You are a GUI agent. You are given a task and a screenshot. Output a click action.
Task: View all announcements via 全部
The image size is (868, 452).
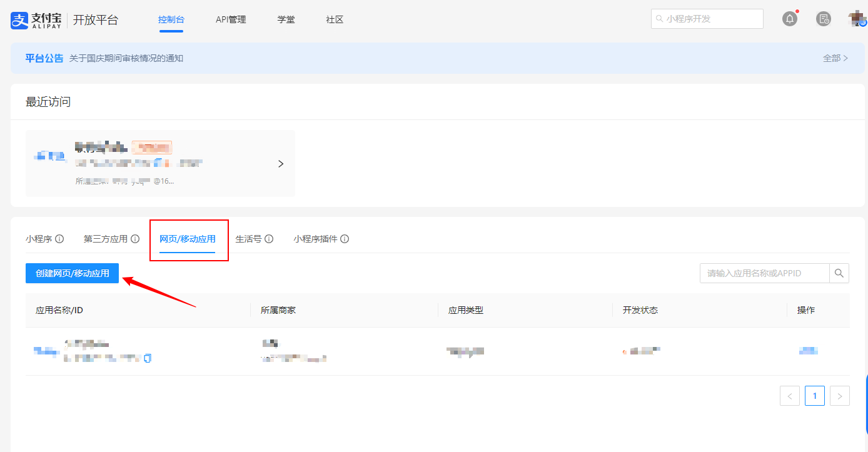coord(835,58)
